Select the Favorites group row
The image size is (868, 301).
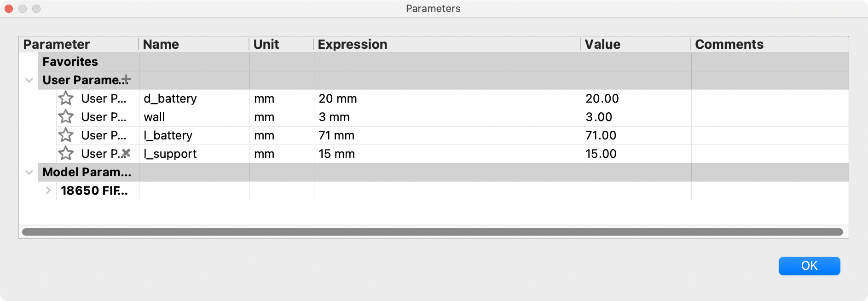point(70,62)
